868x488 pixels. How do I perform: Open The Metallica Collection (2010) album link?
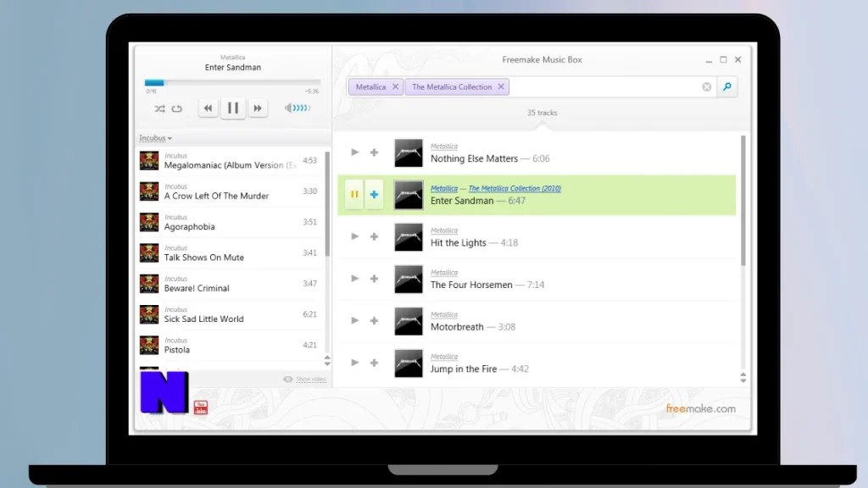pyautogui.click(x=515, y=188)
